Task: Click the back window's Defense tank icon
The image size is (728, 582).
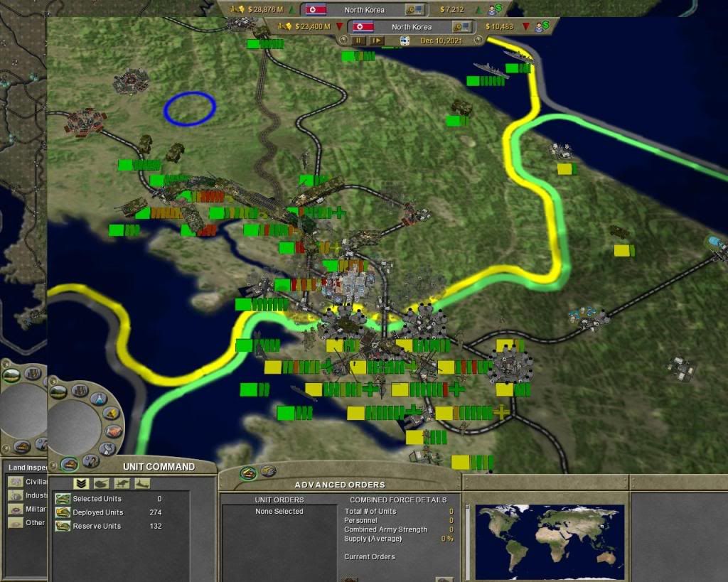Action: coord(22,446)
